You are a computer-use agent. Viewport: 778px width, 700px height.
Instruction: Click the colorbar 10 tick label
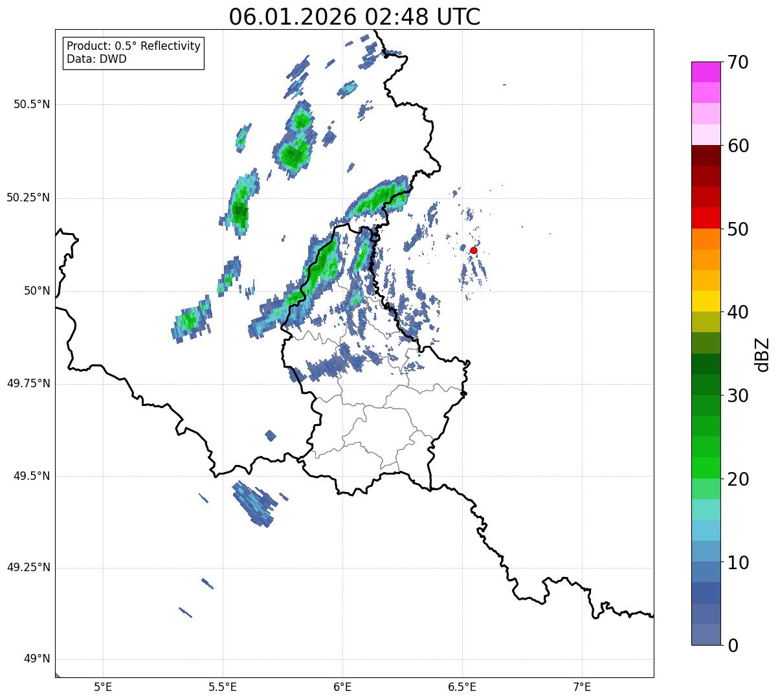(x=737, y=562)
